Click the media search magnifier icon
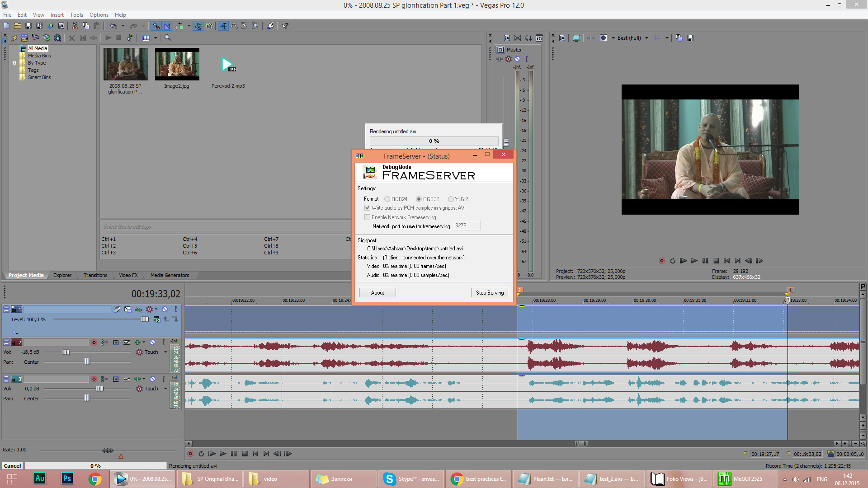The image size is (868, 488). click(168, 38)
